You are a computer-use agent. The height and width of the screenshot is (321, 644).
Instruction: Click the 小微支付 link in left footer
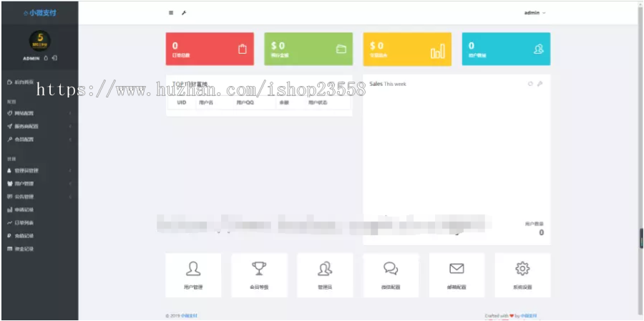click(x=189, y=316)
